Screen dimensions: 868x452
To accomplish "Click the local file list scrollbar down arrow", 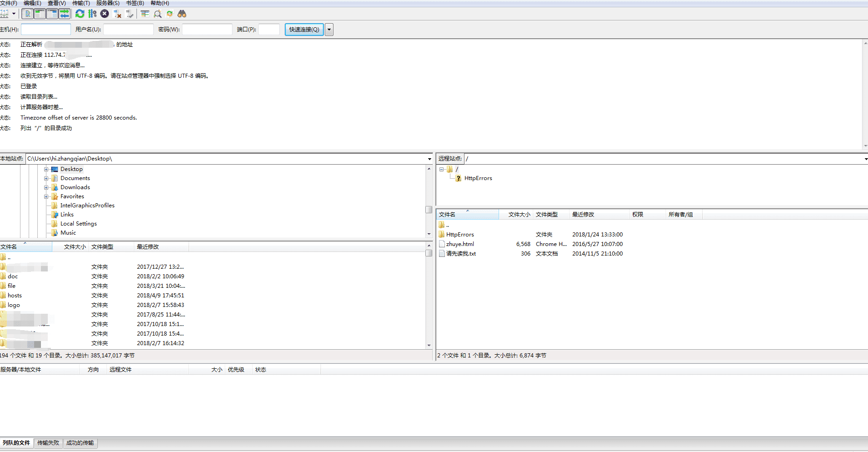I will coord(429,346).
